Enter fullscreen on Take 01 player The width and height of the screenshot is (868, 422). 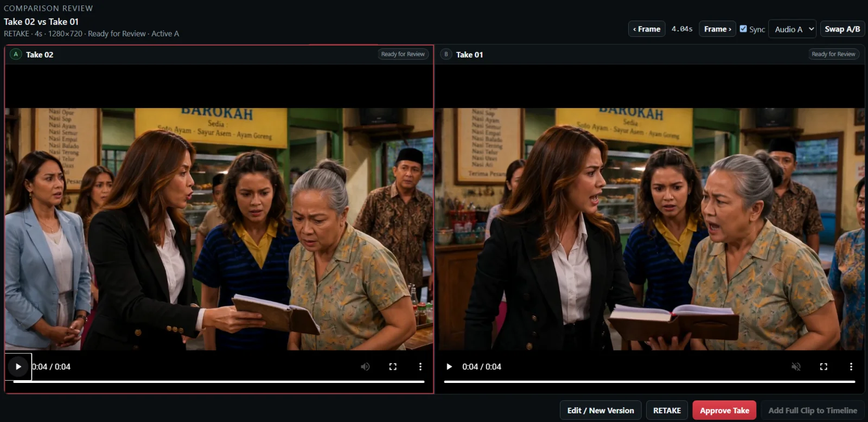[x=824, y=367]
